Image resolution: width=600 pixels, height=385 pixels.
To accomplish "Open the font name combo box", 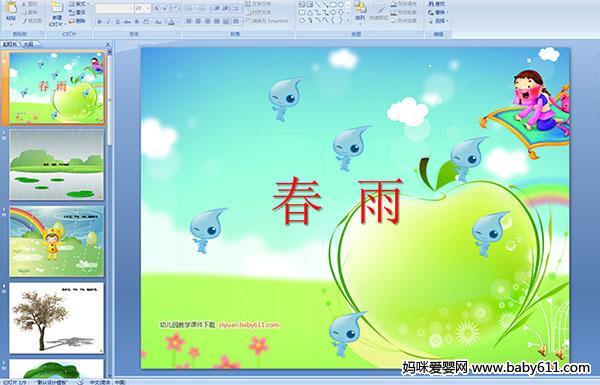I will click(114, 8).
